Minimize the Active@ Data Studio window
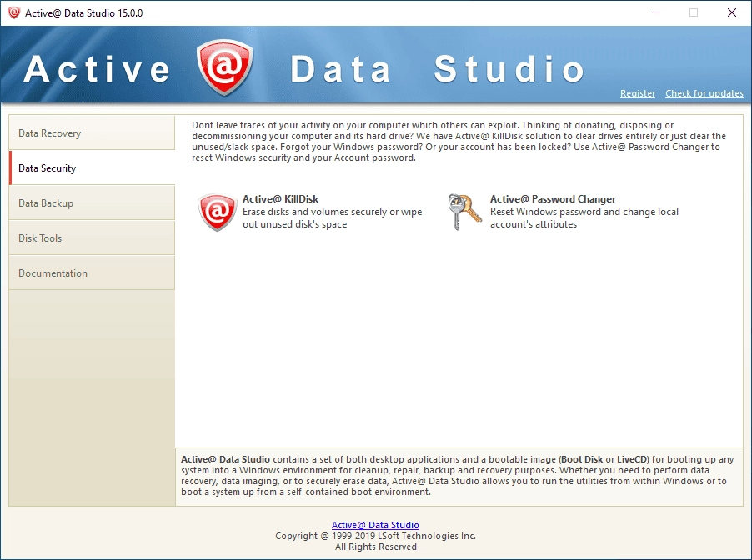The height and width of the screenshot is (560, 752). (x=656, y=13)
